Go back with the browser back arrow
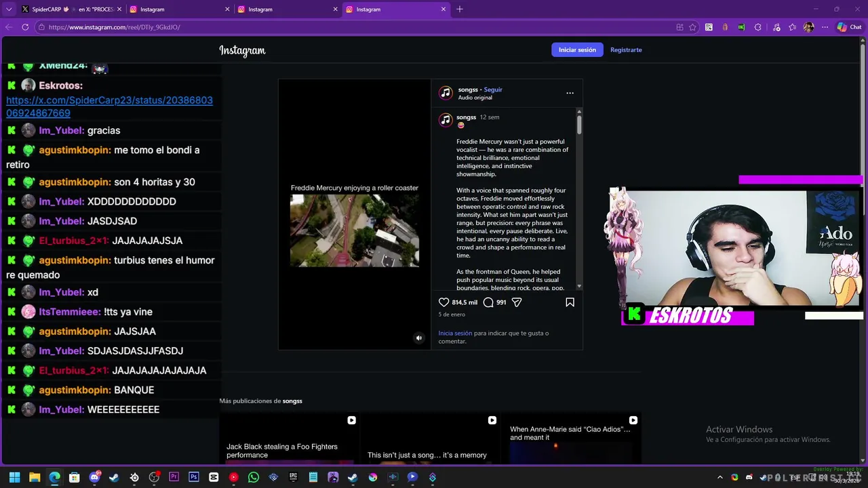The height and width of the screenshot is (488, 868). point(8,27)
